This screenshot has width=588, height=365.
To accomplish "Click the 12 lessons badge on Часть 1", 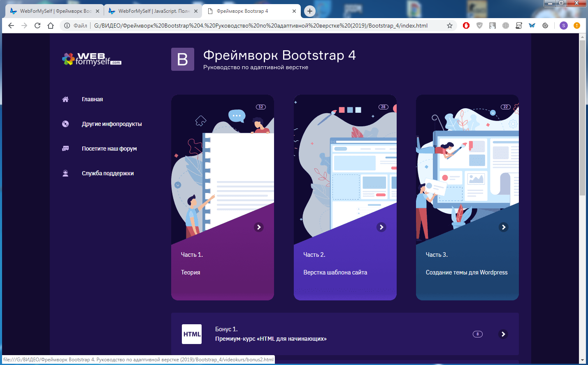I will pyautogui.click(x=261, y=107).
